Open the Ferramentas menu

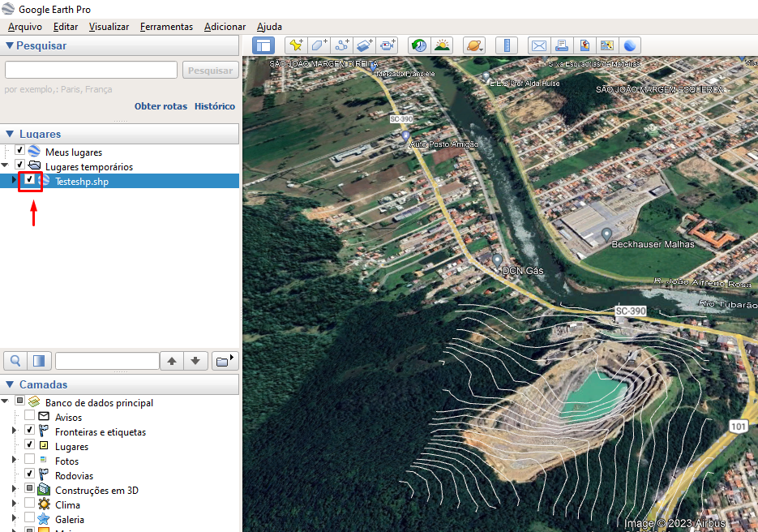click(166, 27)
